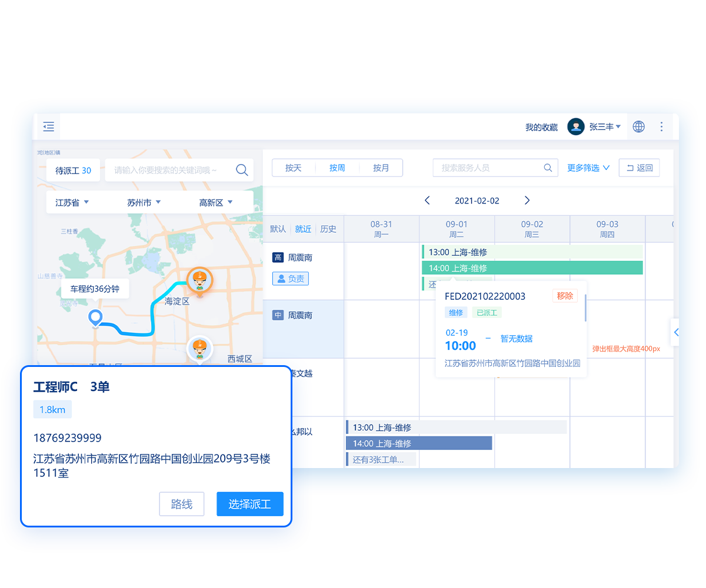This screenshot has height=588, width=706.
Task: Open the three-dot options menu
Action: point(661,126)
